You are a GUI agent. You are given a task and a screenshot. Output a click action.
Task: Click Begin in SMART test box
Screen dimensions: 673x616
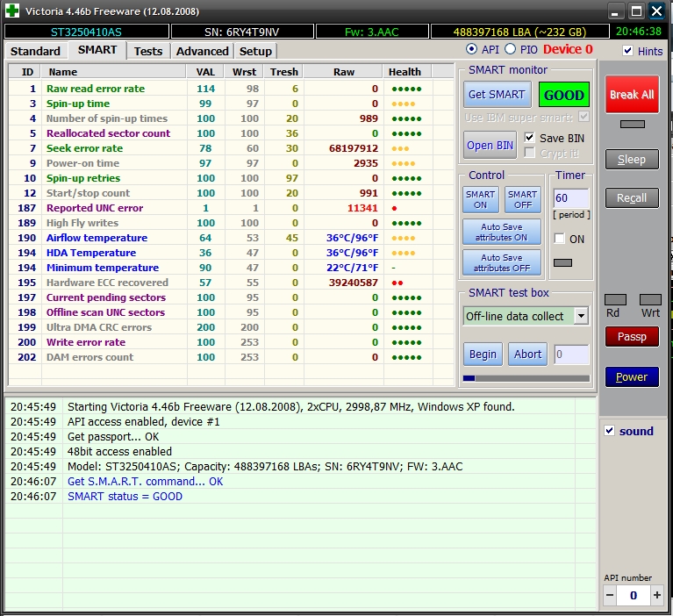tap(483, 355)
